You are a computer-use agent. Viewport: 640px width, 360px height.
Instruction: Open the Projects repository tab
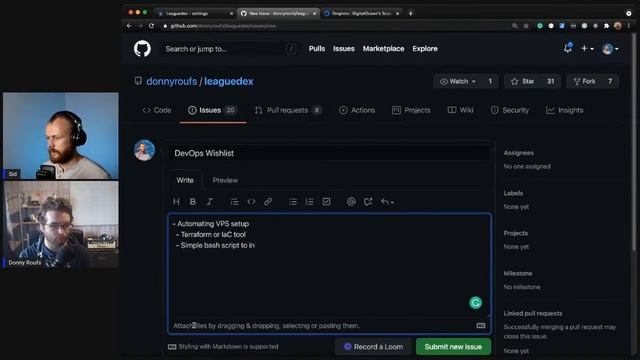pyautogui.click(x=411, y=110)
